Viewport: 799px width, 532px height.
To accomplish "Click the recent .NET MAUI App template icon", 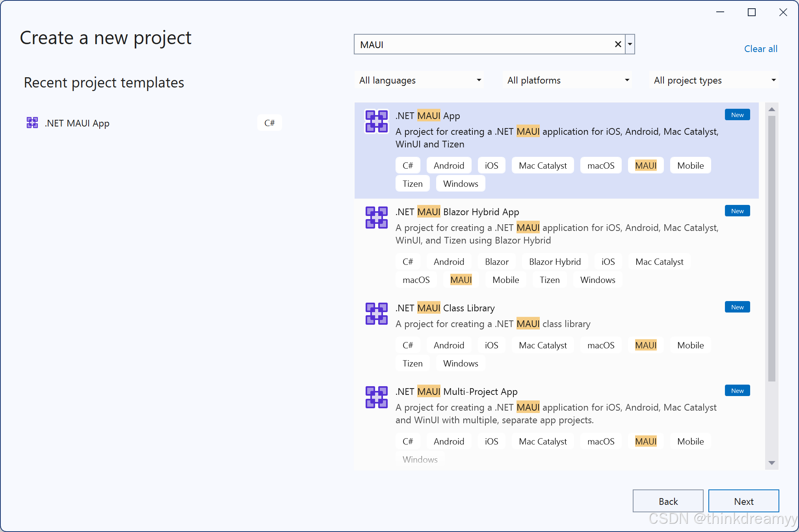I will (x=32, y=123).
